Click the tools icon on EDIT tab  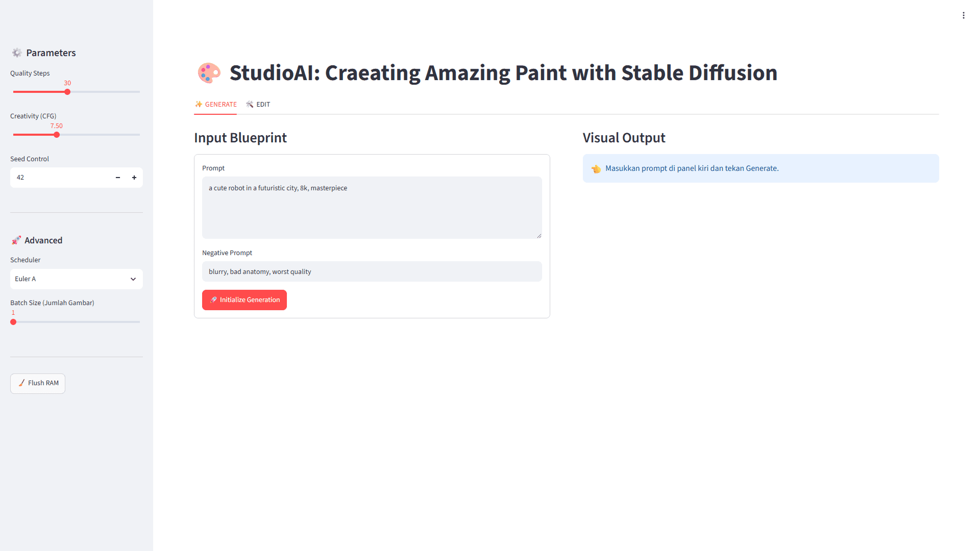[x=250, y=104]
